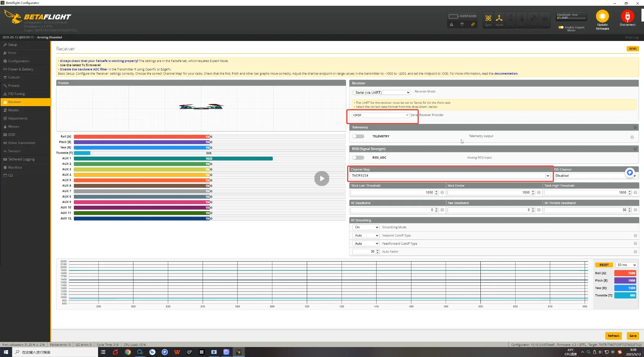Click the play button over the preview
Image resolution: width=644 pixels, height=357 pixels.
tap(322, 178)
